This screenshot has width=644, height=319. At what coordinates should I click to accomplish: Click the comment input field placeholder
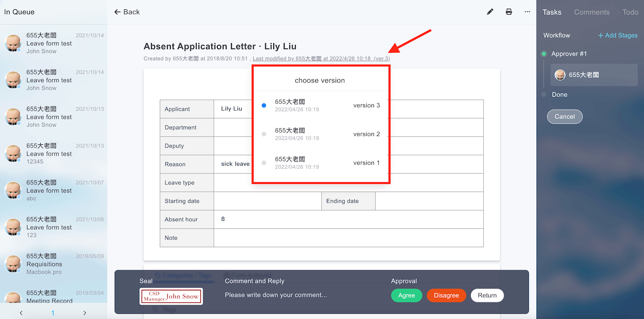point(276,295)
